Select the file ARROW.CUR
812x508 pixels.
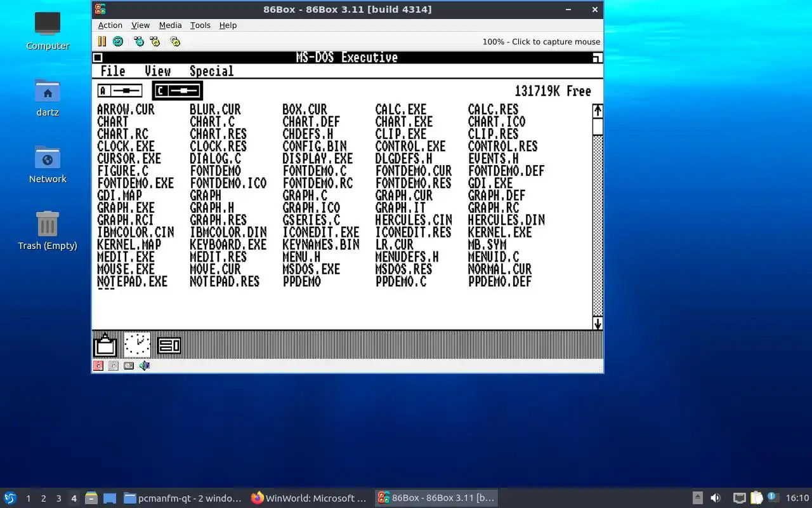click(x=126, y=109)
